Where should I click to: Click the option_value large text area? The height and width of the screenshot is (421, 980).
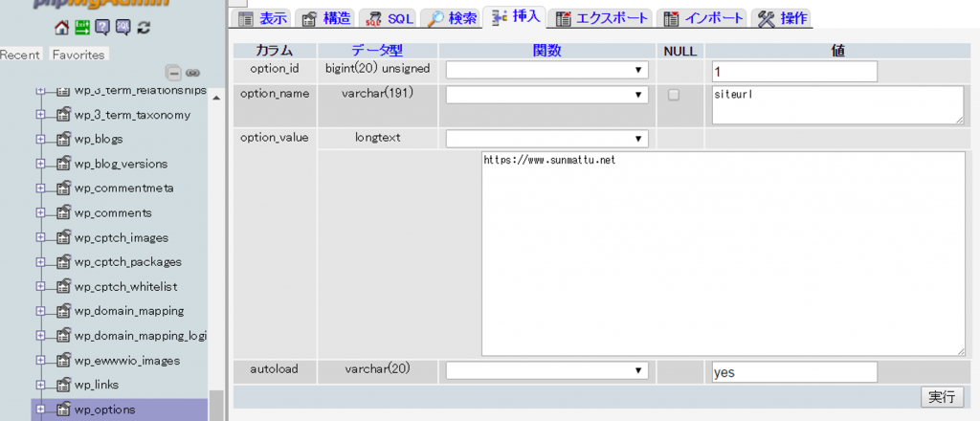(724, 254)
